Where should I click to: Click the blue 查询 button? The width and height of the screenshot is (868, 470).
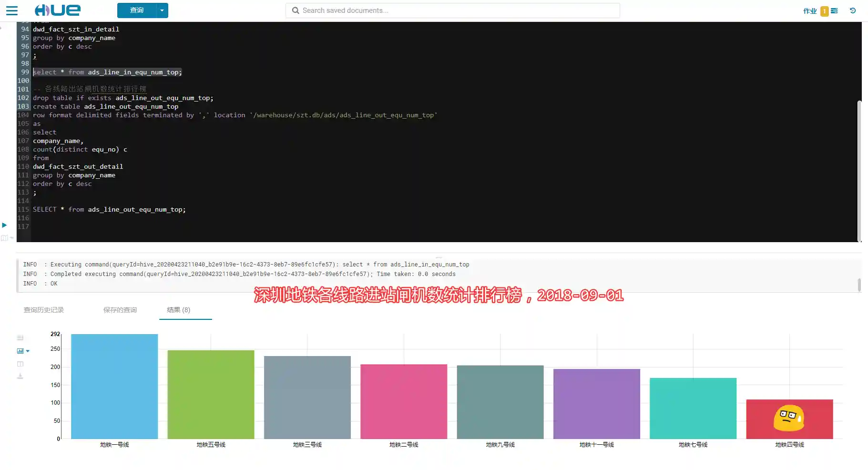(137, 10)
